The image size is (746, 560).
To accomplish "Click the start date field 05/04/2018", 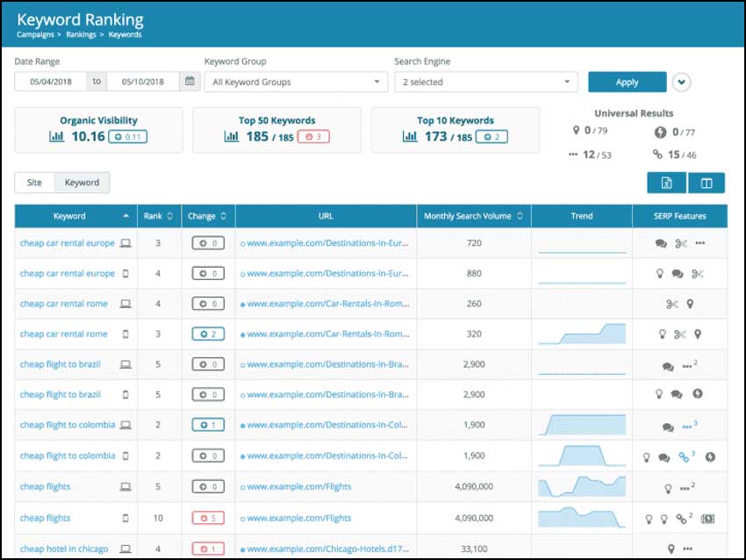I will click(x=51, y=82).
